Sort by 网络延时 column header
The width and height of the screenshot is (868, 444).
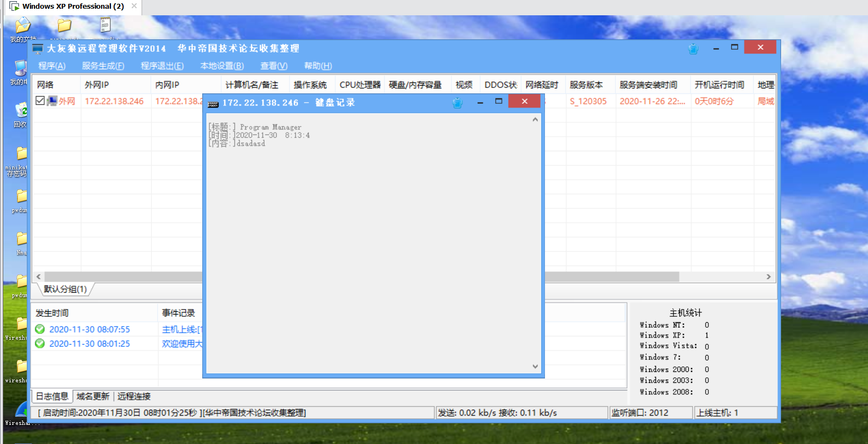[543, 85]
